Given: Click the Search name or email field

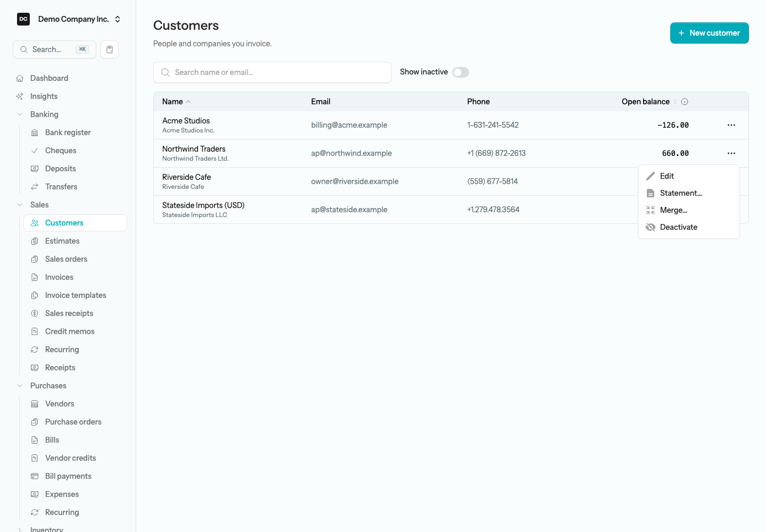Looking at the screenshot, I should [272, 72].
